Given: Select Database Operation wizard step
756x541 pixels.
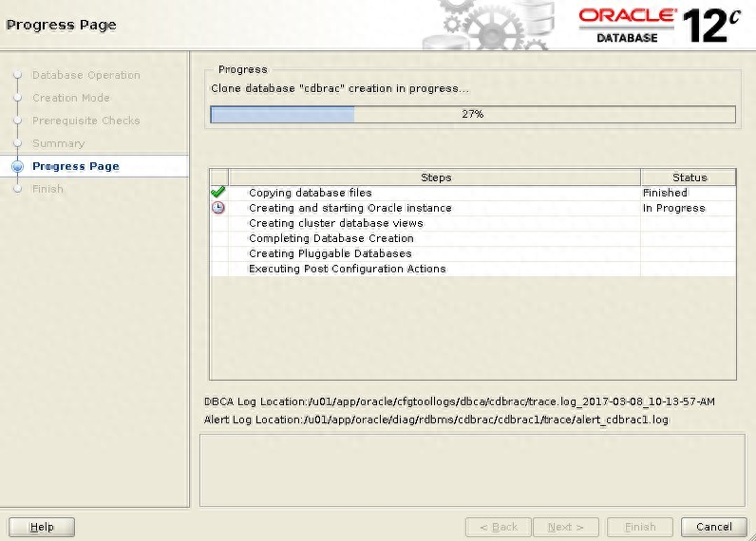Looking at the screenshot, I should [x=85, y=75].
